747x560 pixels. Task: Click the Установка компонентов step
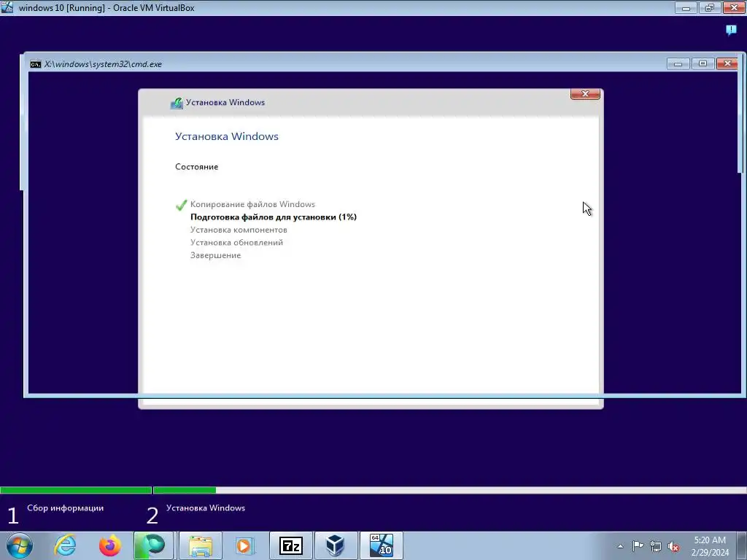coord(239,230)
